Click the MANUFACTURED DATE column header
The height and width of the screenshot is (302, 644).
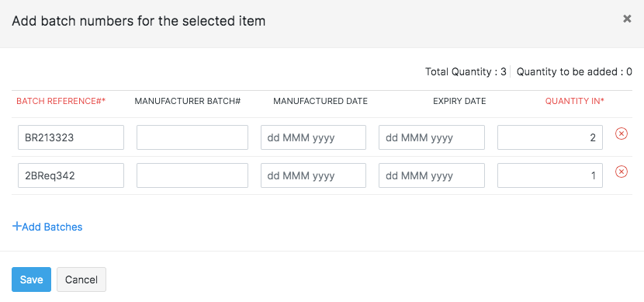320,101
